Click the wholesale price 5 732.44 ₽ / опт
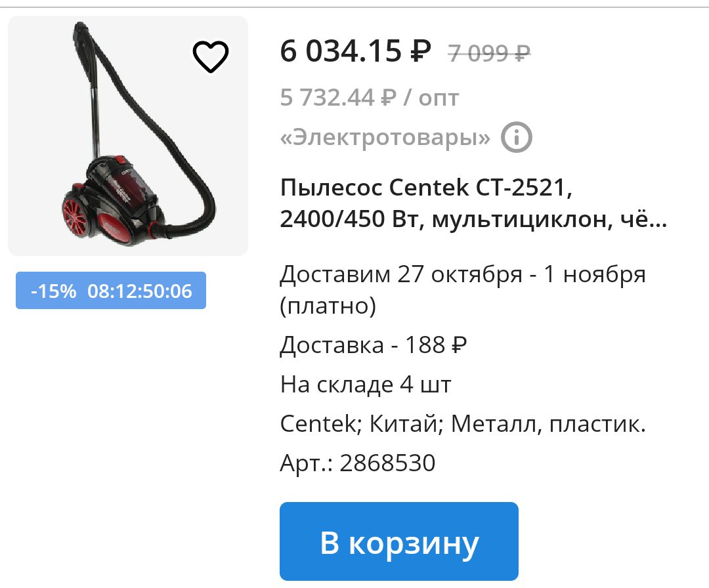The image size is (709, 588). point(370,97)
